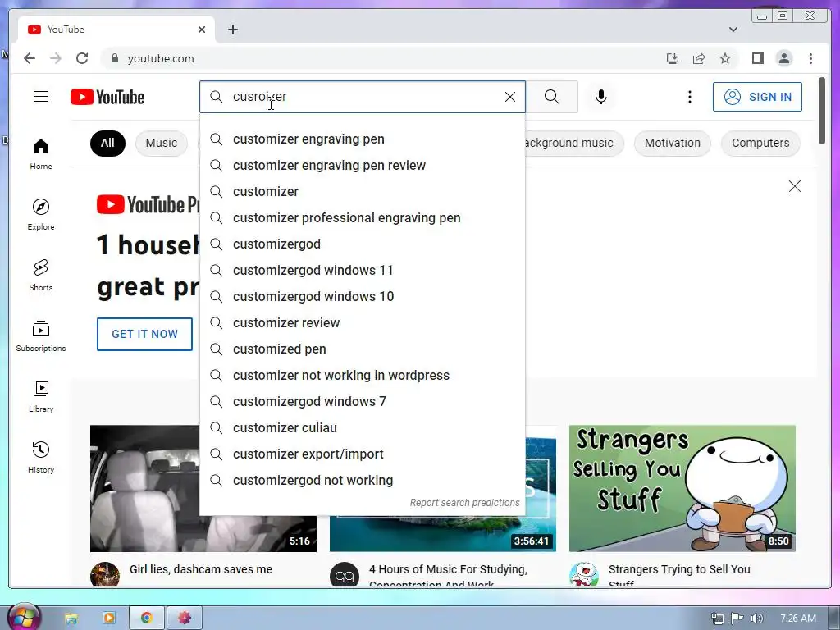The width and height of the screenshot is (840, 630).
Task: Open File Explorer from the taskbar
Action: 71,619
